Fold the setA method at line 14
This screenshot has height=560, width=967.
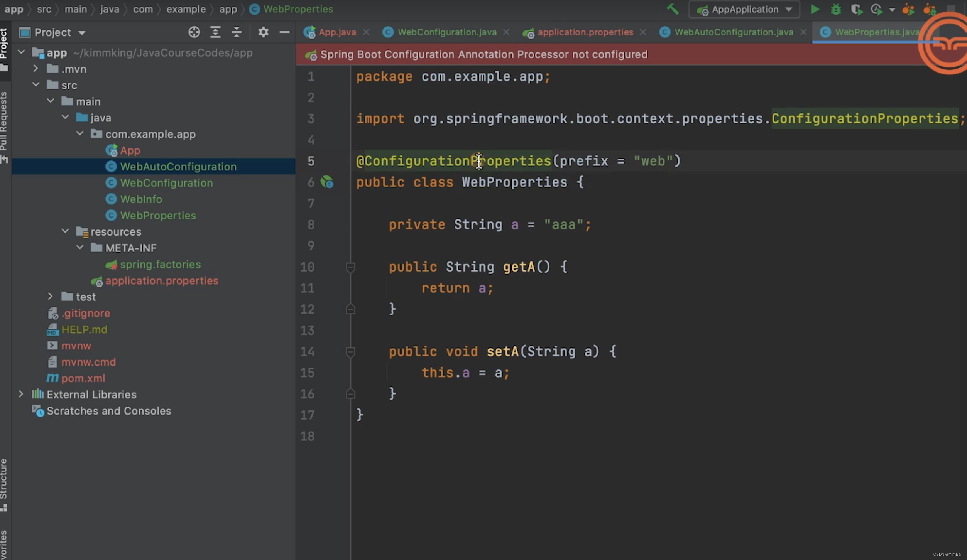click(350, 352)
